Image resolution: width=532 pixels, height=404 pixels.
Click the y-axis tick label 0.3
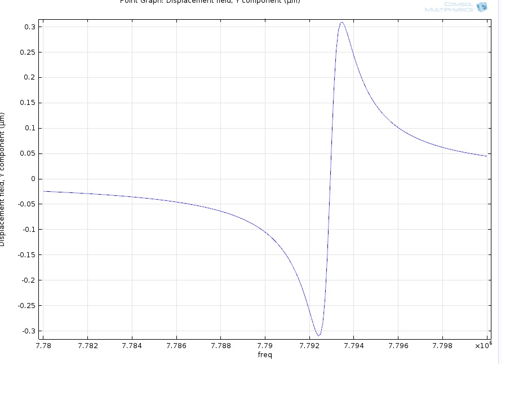(29, 27)
